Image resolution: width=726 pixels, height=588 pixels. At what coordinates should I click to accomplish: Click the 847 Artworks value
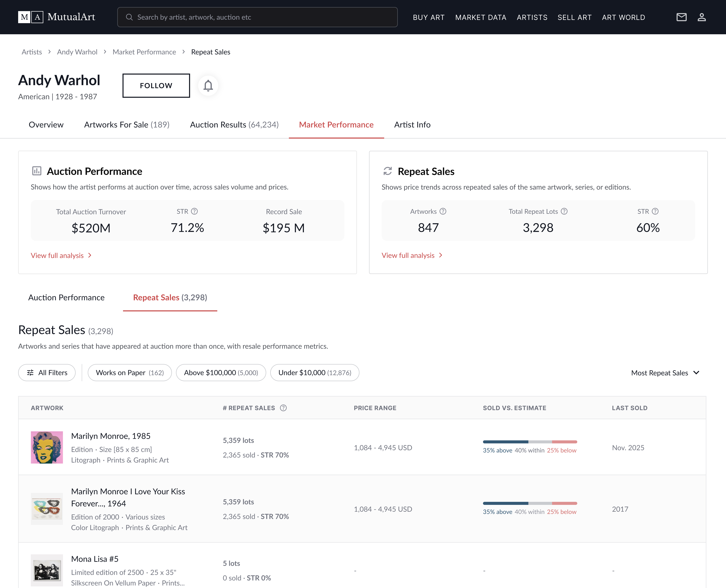click(428, 228)
